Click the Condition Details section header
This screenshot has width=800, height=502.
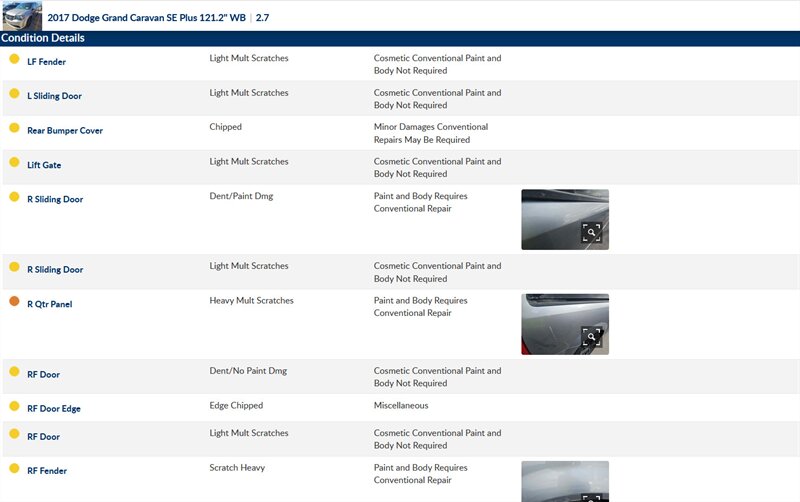pyautogui.click(x=43, y=38)
